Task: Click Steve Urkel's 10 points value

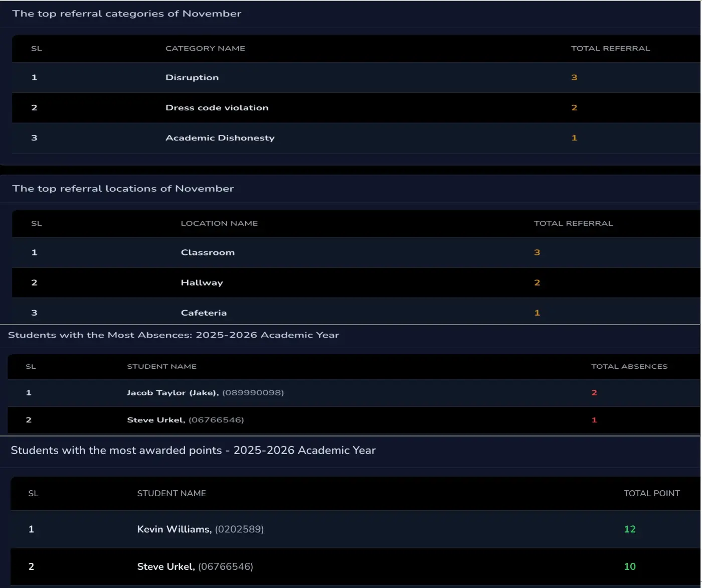Action: pos(630,566)
